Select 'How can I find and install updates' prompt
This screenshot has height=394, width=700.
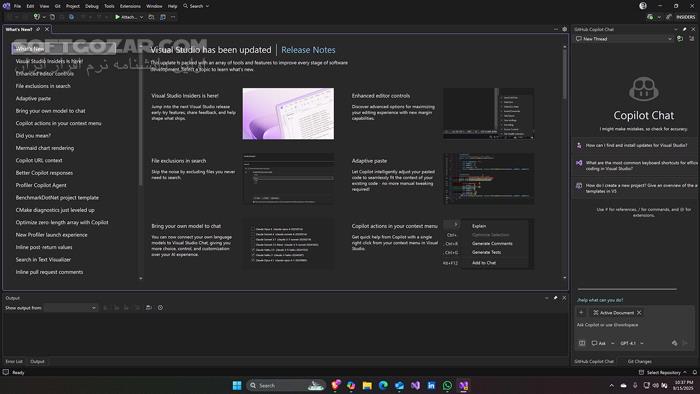click(636, 145)
